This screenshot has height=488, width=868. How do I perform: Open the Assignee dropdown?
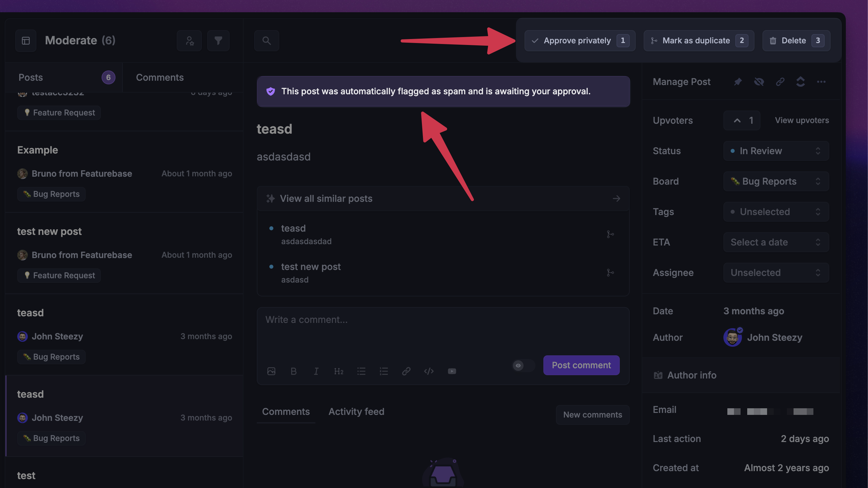(x=776, y=273)
